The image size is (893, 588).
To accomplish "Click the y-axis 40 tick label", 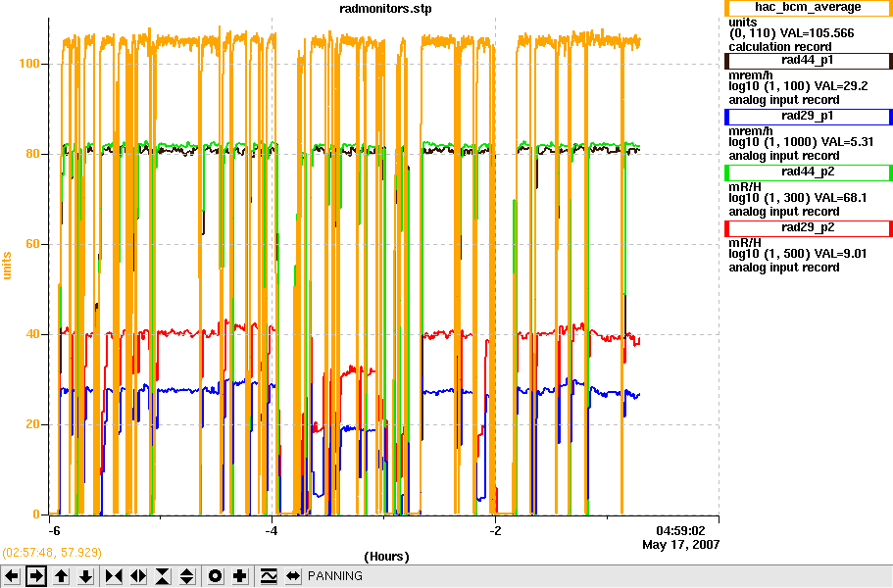I will [x=32, y=334].
